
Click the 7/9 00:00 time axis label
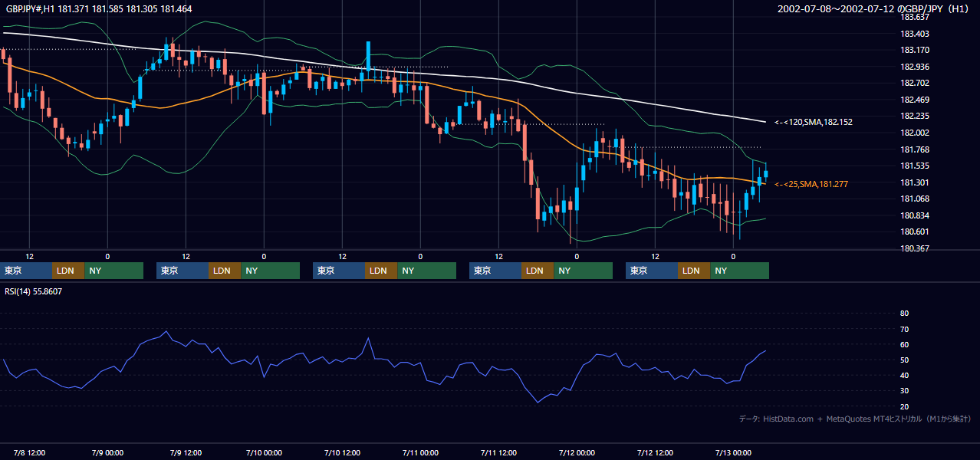pos(108,452)
